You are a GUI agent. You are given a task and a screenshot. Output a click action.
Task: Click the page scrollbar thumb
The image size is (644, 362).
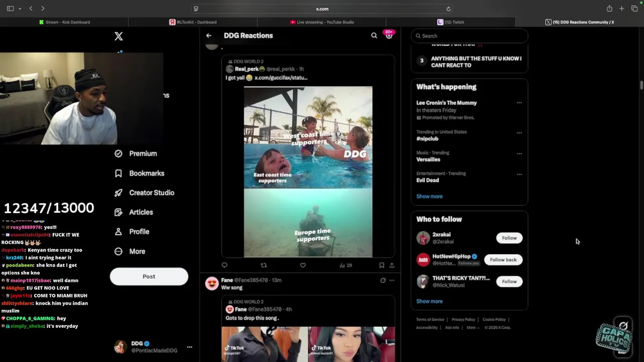tap(641, 85)
